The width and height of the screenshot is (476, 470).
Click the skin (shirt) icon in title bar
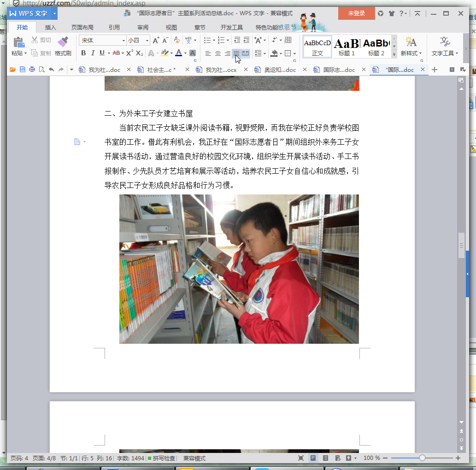coord(392,13)
